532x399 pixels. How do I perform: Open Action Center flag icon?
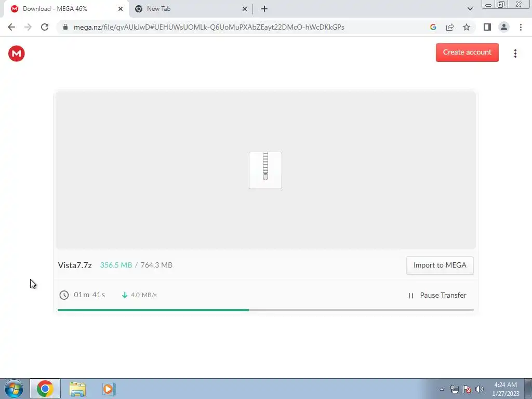pyautogui.click(x=467, y=389)
